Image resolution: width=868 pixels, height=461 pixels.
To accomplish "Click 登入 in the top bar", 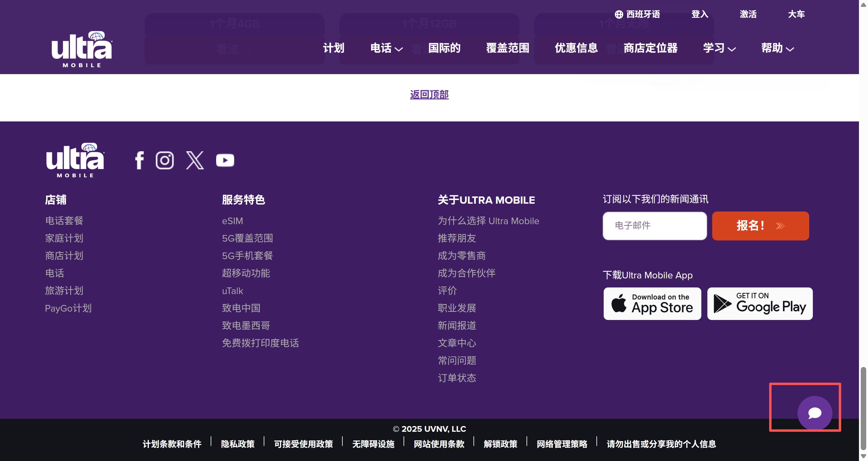I will tap(700, 14).
